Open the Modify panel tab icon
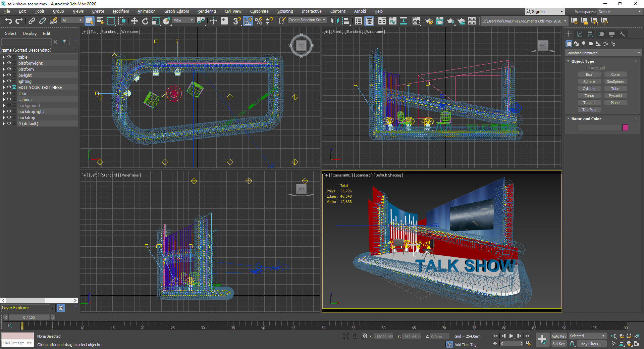The height and width of the screenshot is (349, 644). [580, 34]
